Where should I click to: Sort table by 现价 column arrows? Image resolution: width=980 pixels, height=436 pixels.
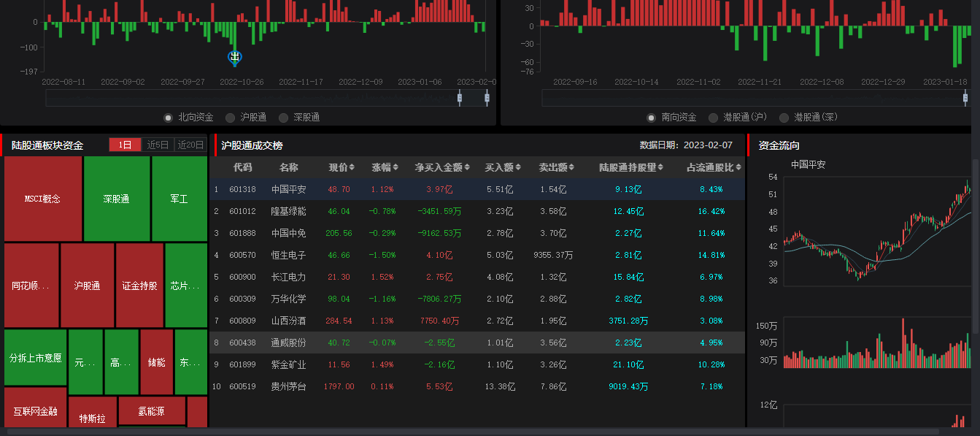352,167
